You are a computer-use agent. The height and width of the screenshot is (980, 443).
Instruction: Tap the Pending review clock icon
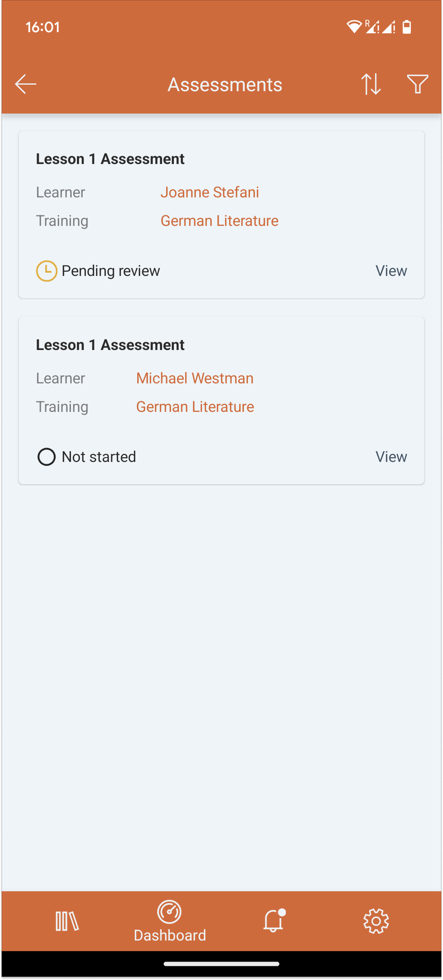(47, 271)
